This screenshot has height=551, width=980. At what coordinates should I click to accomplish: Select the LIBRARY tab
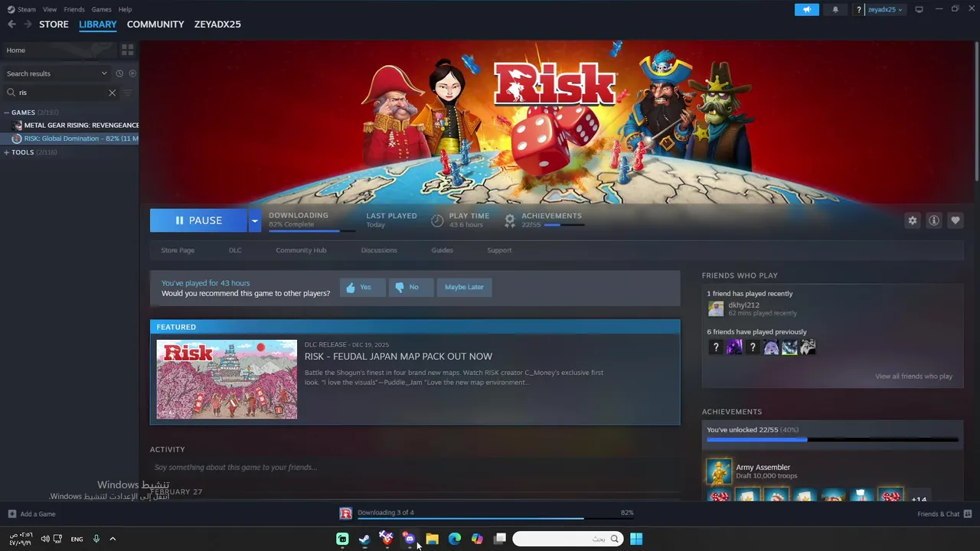pos(98,24)
